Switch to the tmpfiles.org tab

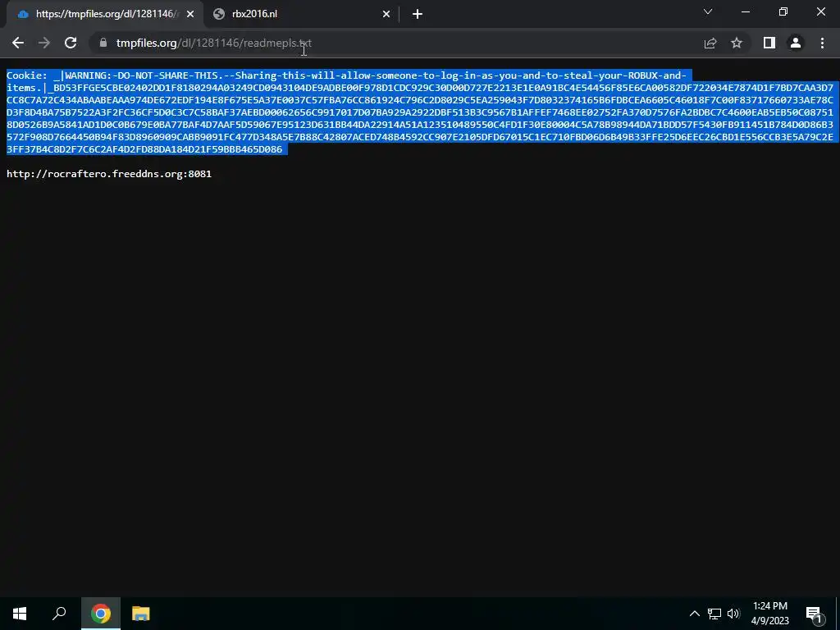point(105,14)
